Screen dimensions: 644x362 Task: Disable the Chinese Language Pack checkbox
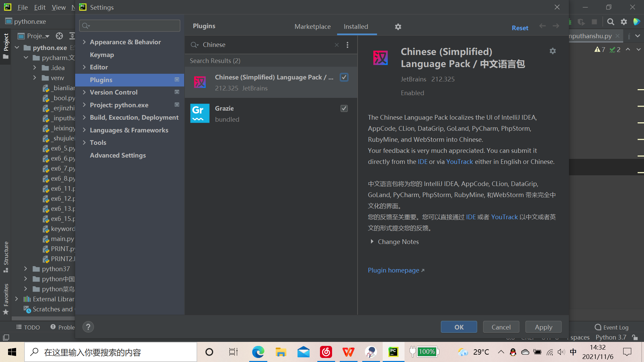pos(344,77)
